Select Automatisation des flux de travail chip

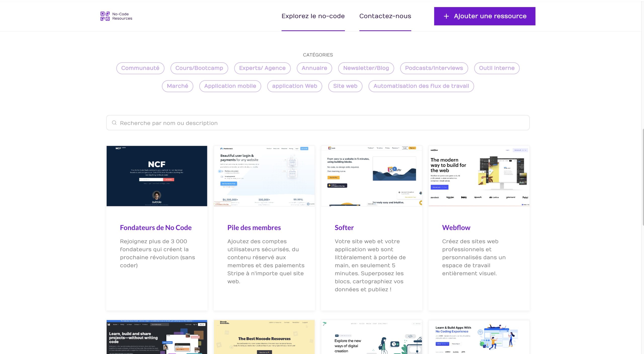pyautogui.click(x=421, y=86)
